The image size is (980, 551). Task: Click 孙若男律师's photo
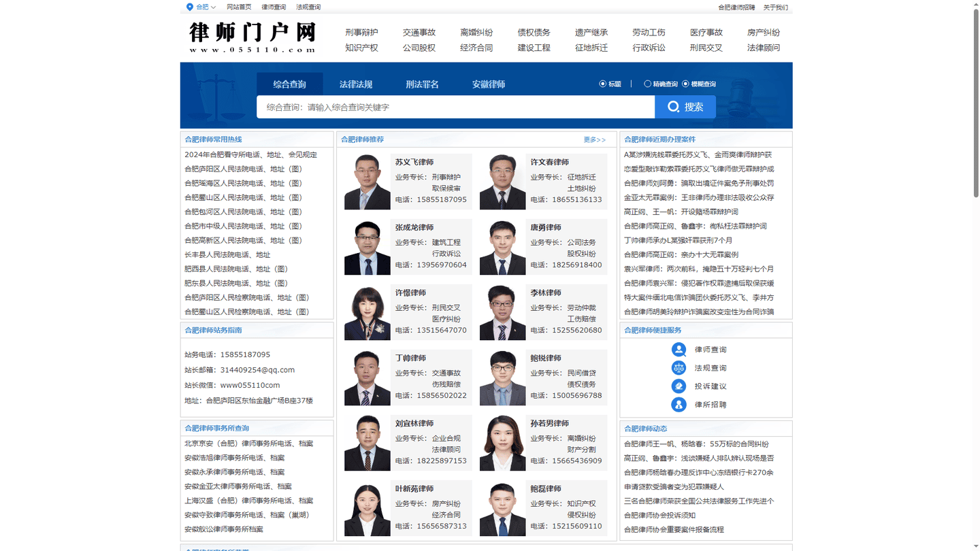click(x=503, y=443)
